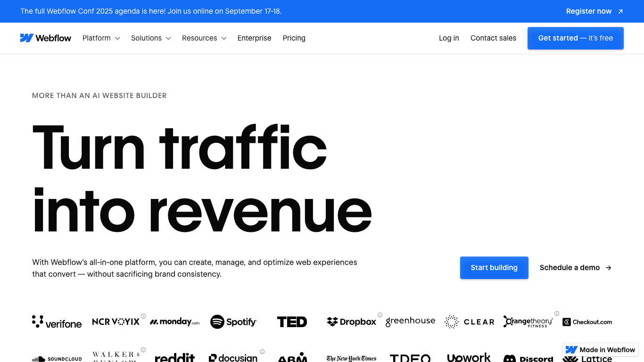Click the Dropbox logo
The height and width of the screenshot is (362, 644).
[x=351, y=321]
